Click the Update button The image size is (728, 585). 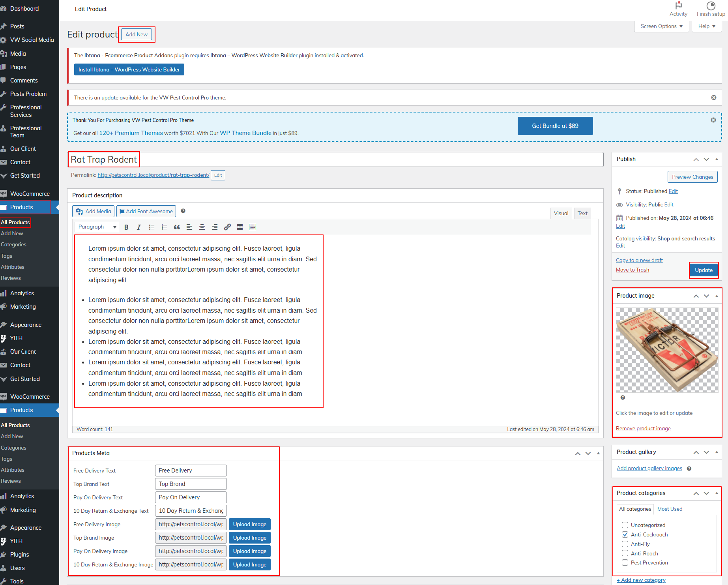[x=704, y=270]
